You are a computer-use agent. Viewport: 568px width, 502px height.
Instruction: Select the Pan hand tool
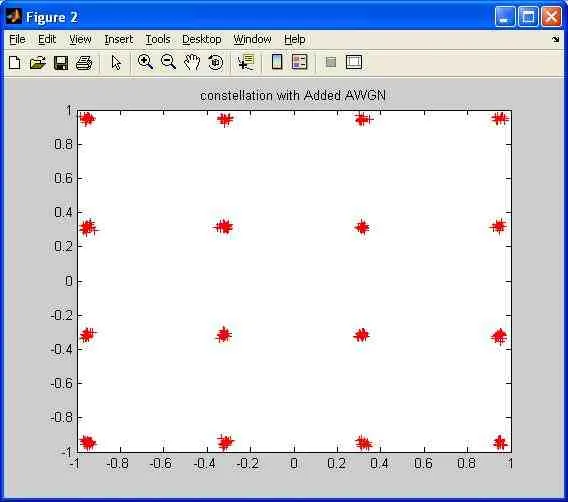(x=192, y=62)
